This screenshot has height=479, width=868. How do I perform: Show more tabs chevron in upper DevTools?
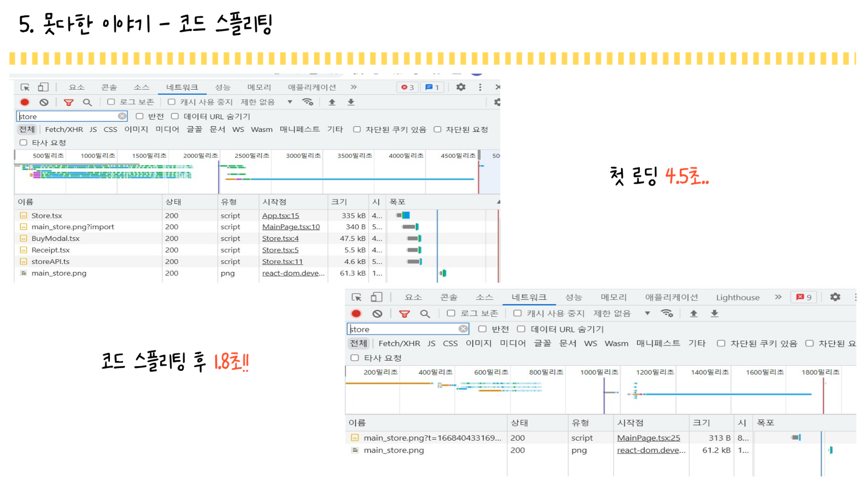click(x=353, y=87)
